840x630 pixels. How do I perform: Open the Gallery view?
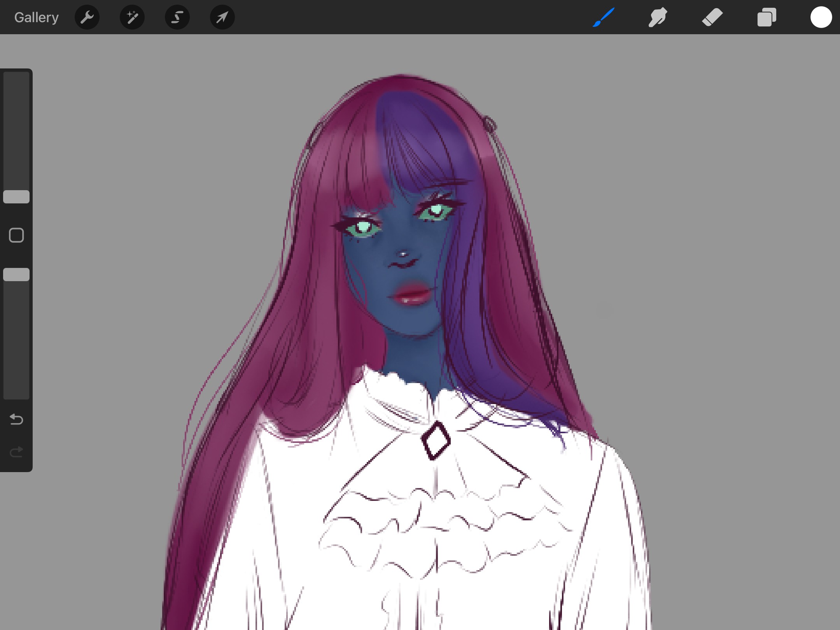[36, 17]
